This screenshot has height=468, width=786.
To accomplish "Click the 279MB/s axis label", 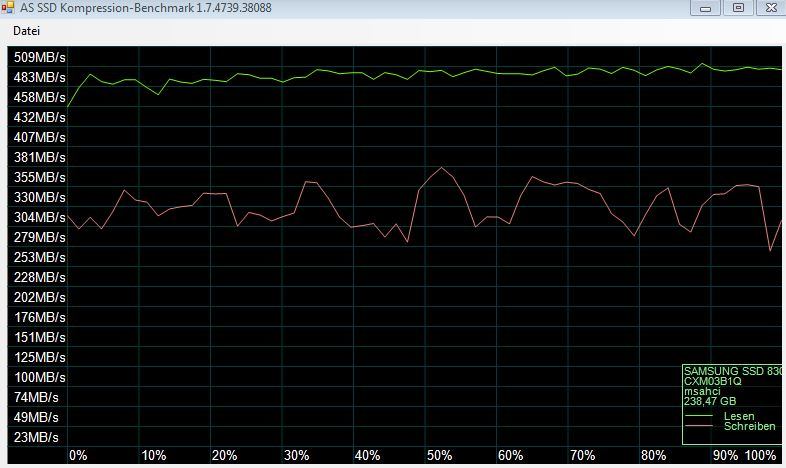I will (x=40, y=237).
